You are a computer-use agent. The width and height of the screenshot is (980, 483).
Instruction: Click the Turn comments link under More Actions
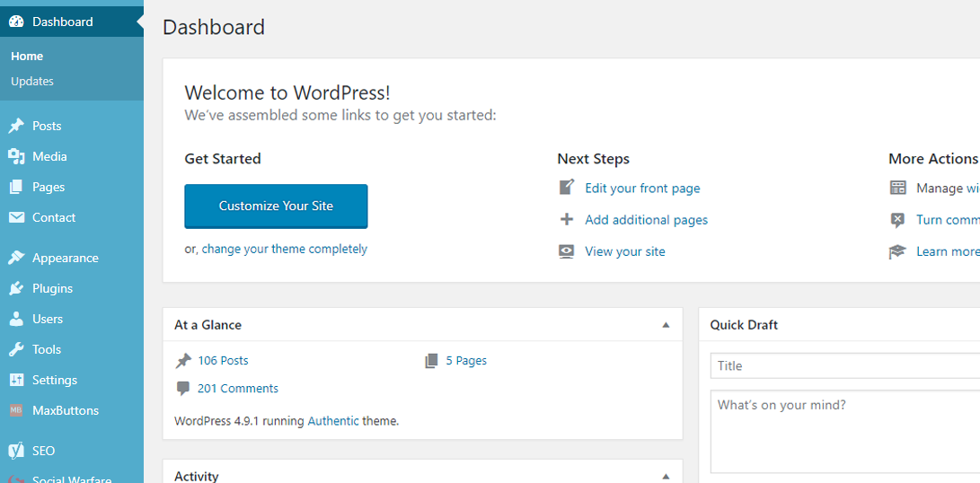point(949,220)
